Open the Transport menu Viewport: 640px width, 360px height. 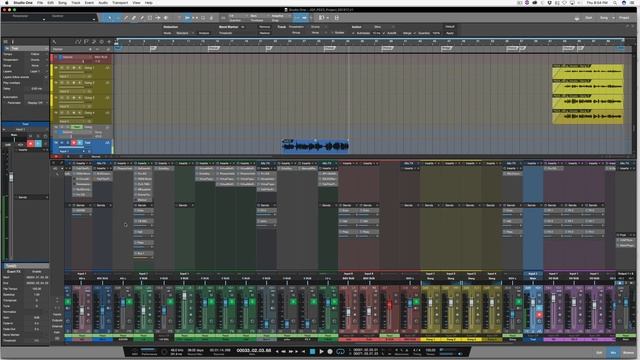coord(120,2)
